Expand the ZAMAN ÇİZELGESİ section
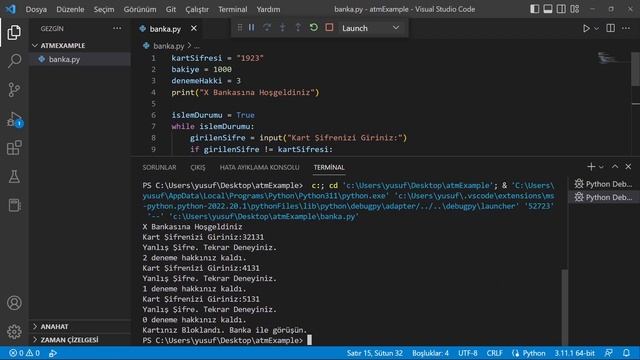640x360 pixels. point(80,340)
